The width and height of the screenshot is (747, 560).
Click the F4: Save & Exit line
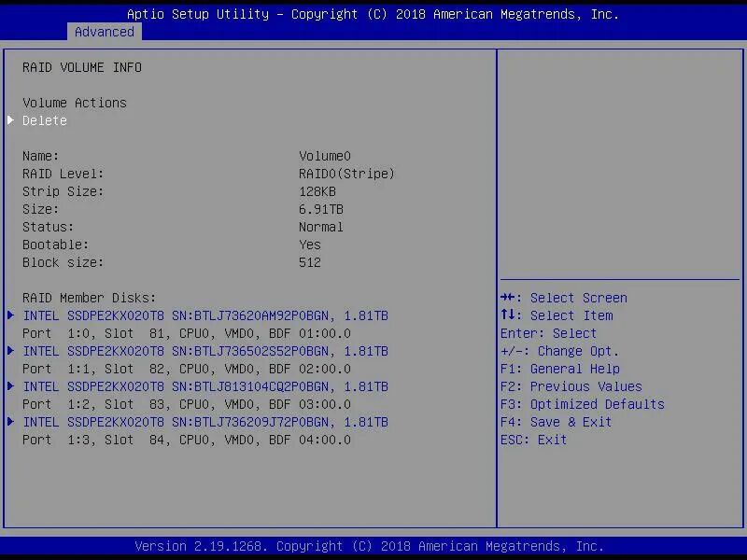click(556, 423)
